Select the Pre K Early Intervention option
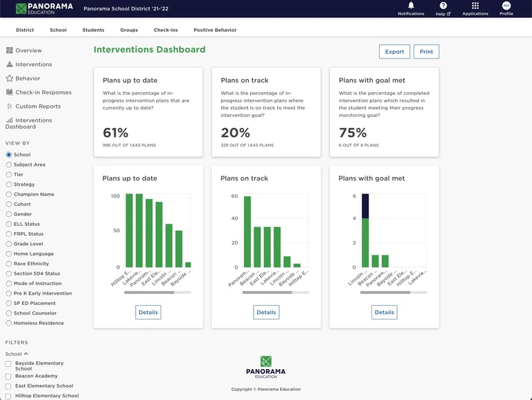 click(9, 293)
